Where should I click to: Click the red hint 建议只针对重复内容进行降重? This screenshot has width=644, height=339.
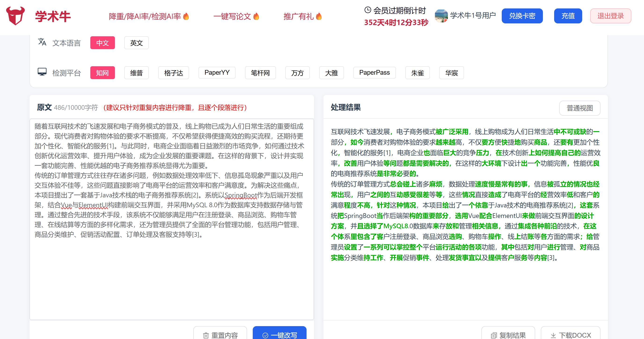[x=176, y=108]
